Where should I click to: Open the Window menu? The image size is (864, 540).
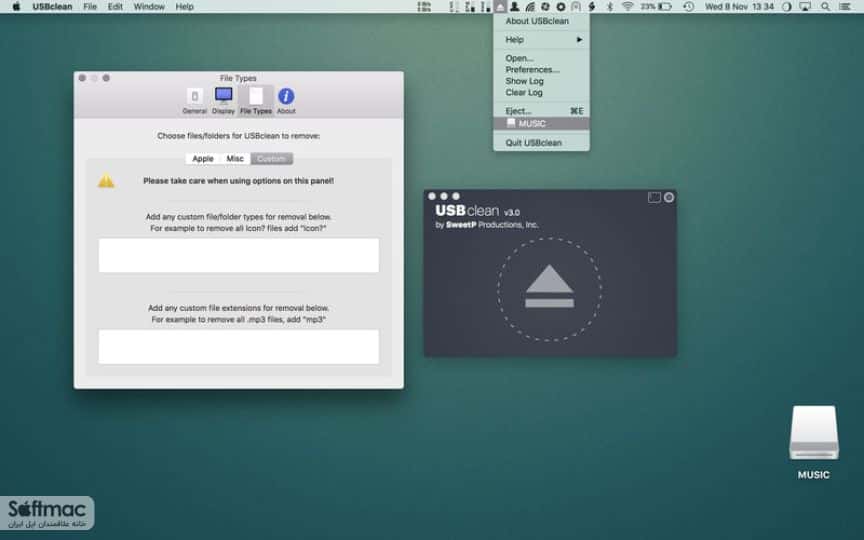(x=149, y=7)
